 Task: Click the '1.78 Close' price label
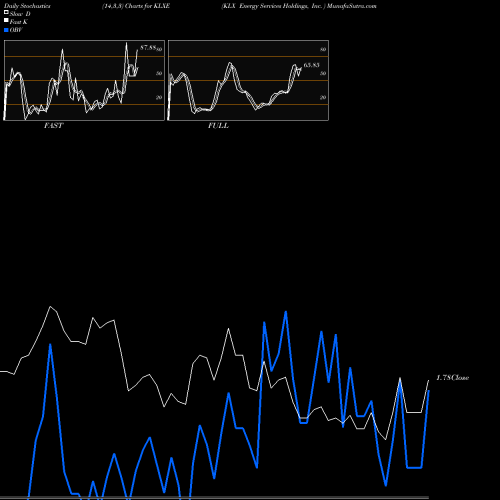(453, 378)
